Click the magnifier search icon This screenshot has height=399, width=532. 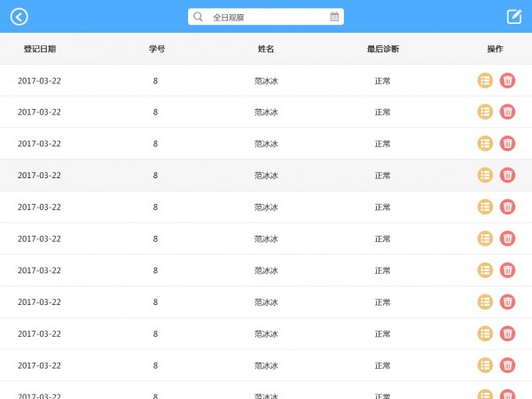coord(199,17)
